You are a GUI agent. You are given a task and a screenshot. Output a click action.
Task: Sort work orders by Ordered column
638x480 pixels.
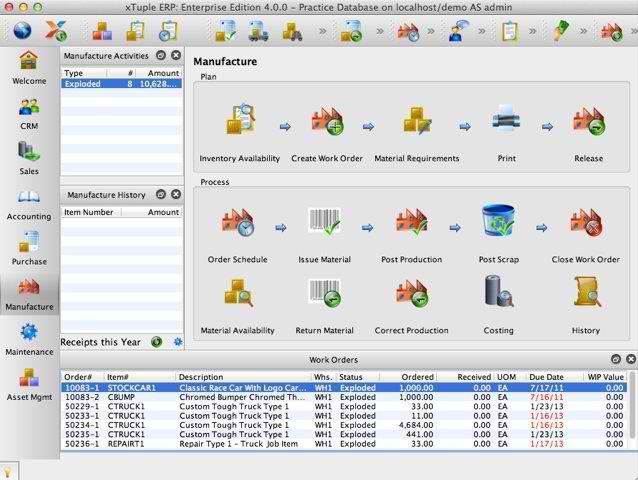(408, 377)
